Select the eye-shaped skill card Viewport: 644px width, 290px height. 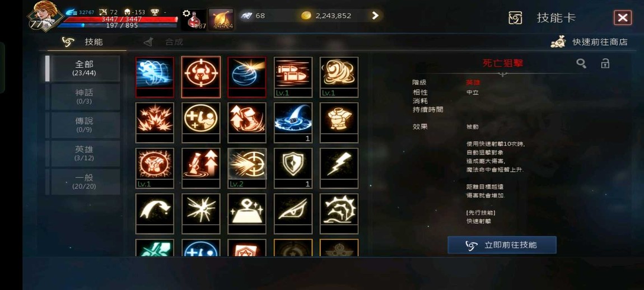coord(293,214)
